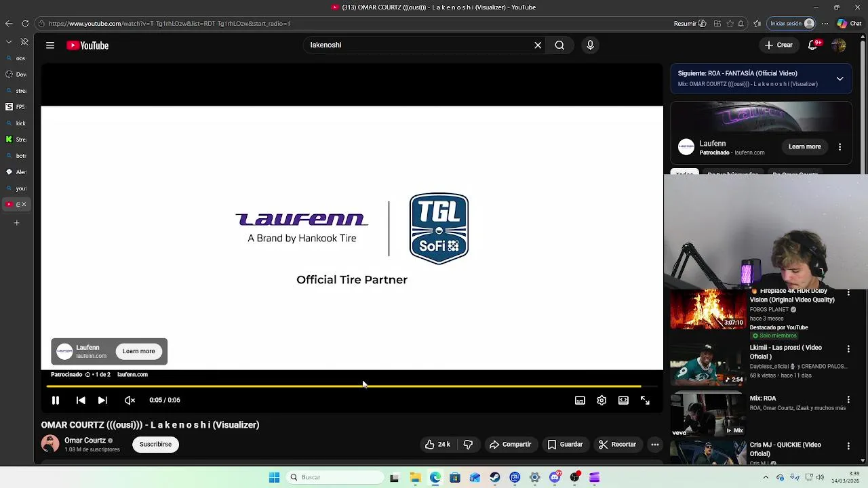The height and width of the screenshot is (488, 868).
Task: Click the search magnifier button
Action: point(559,45)
